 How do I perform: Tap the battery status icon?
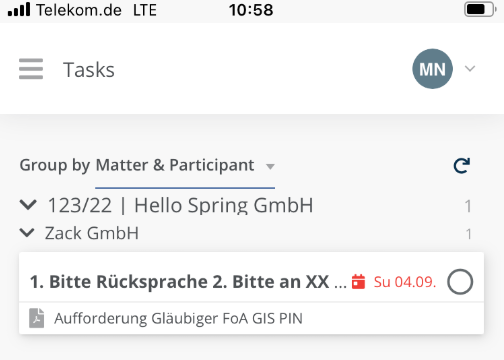(480, 10)
